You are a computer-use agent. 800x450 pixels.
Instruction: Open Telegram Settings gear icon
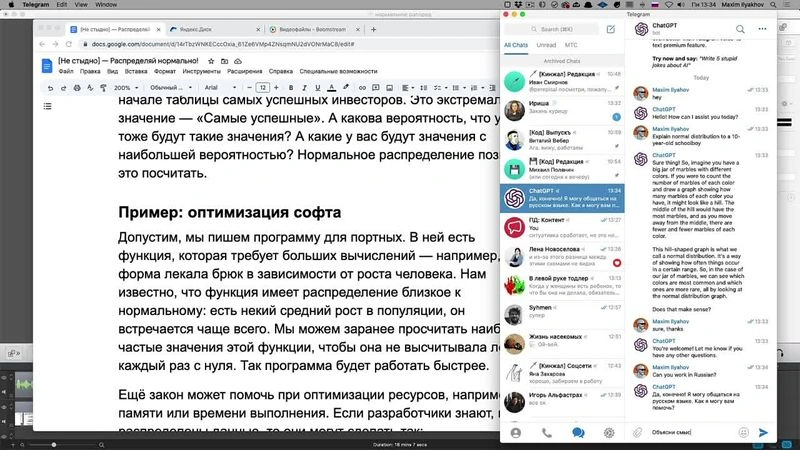tap(609, 433)
